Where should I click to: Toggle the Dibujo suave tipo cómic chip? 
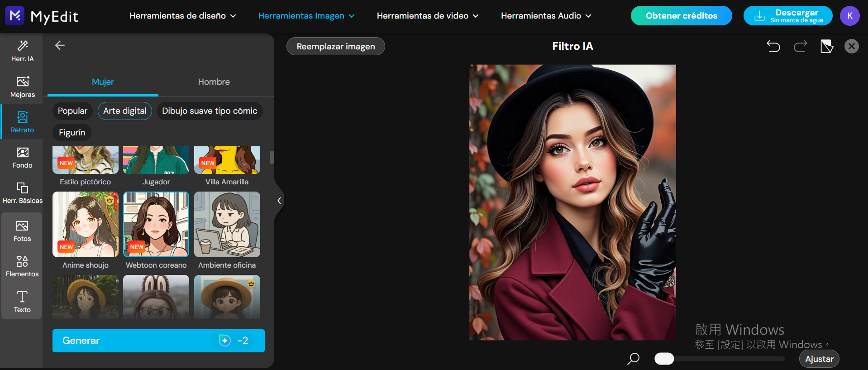pyautogui.click(x=210, y=111)
